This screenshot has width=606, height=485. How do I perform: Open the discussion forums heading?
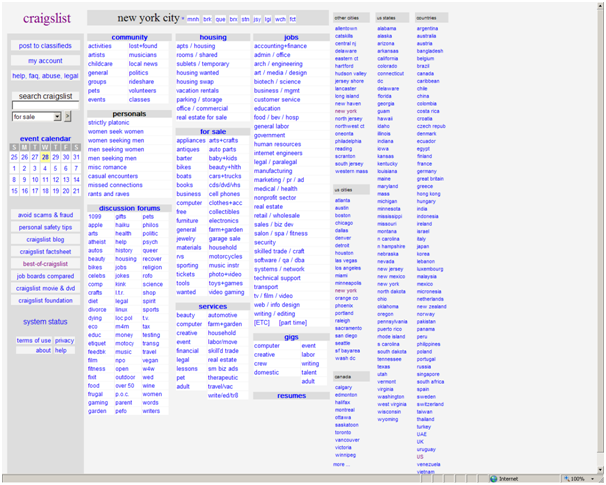pyautogui.click(x=129, y=208)
